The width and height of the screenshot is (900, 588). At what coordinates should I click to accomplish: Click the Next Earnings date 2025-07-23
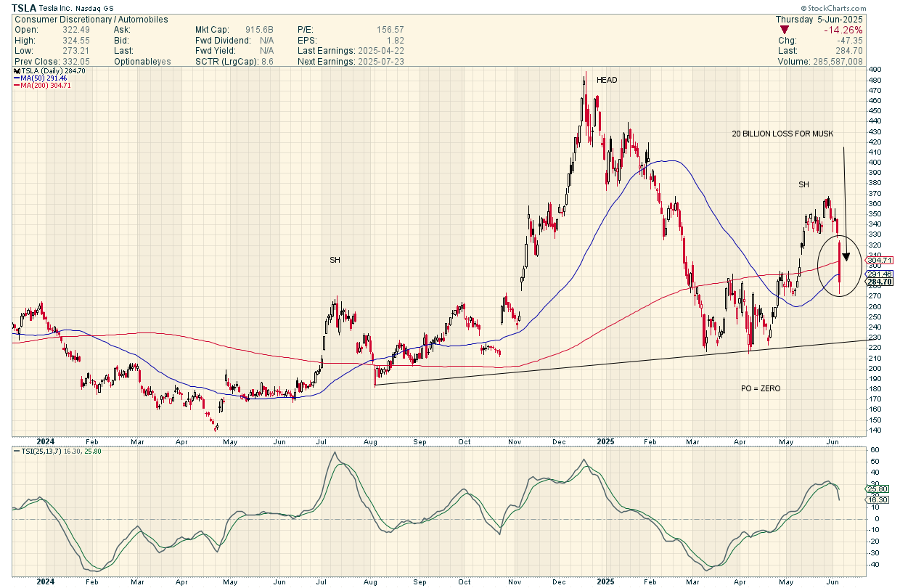pyautogui.click(x=380, y=61)
